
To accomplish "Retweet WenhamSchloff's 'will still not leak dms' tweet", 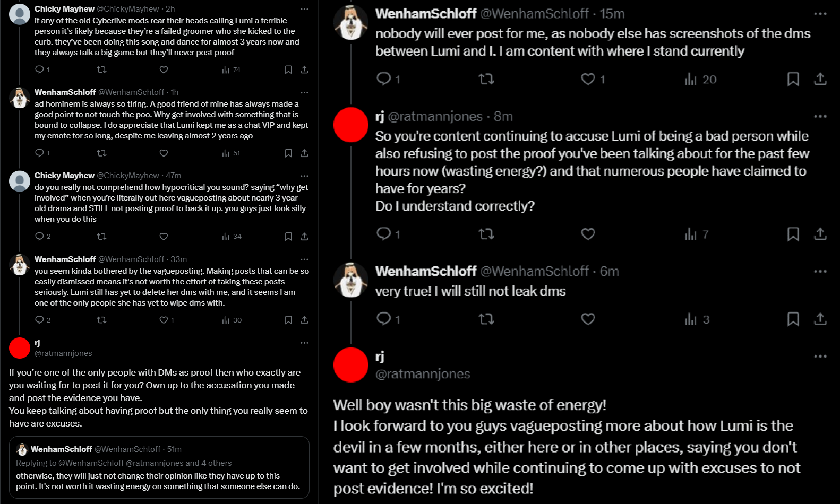I will point(486,319).
